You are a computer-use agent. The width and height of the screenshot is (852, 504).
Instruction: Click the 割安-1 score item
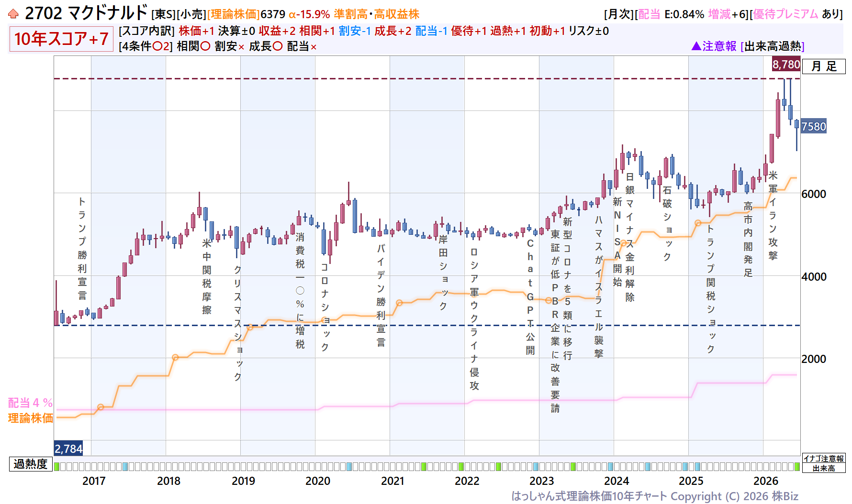click(x=355, y=31)
